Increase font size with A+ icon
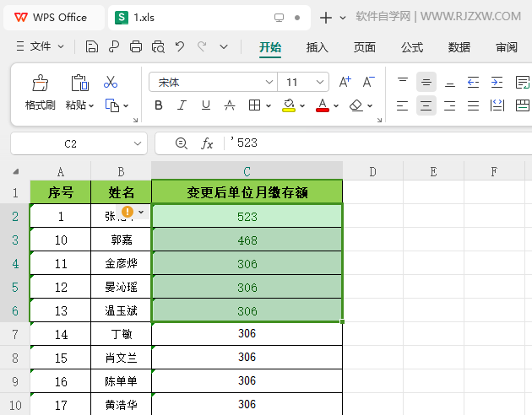 [x=345, y=82]
